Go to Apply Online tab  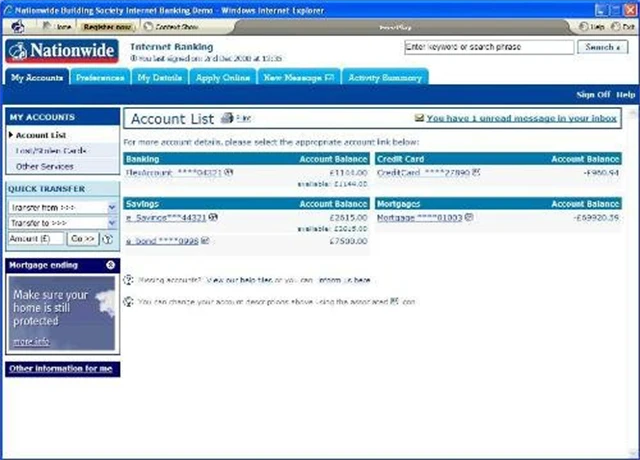pyautogui.click(x=222, y=77)
